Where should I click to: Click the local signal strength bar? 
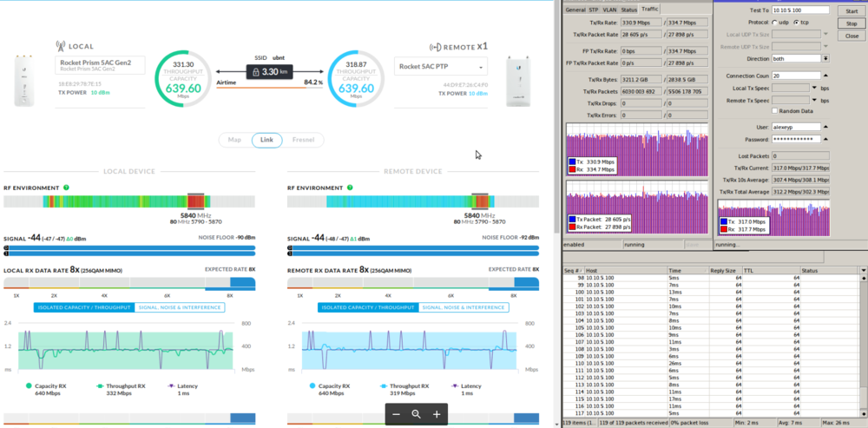(x=129, y=247)
